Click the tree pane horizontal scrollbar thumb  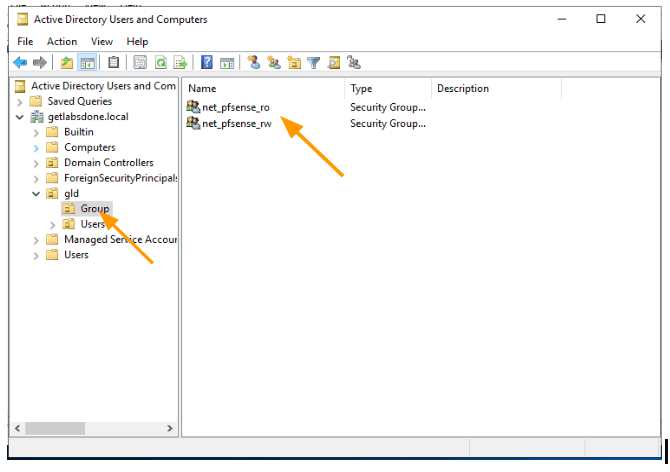pos(55,428)
